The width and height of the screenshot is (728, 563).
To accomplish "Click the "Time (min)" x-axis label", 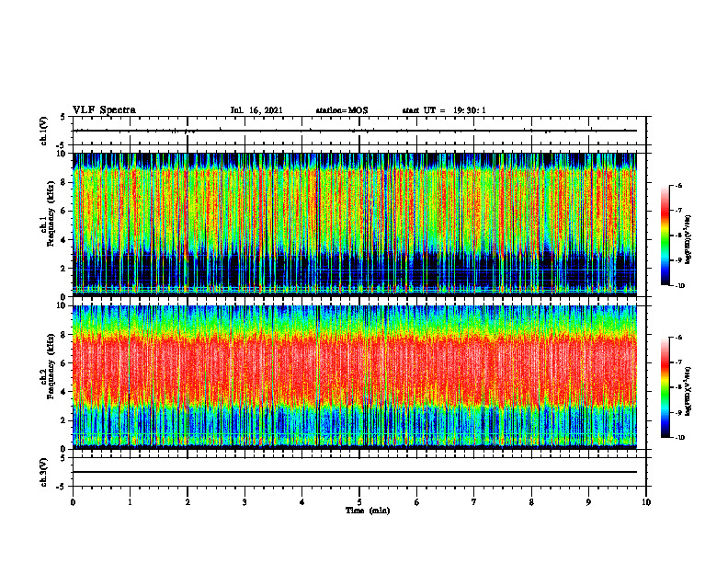I will click(368, 511).
